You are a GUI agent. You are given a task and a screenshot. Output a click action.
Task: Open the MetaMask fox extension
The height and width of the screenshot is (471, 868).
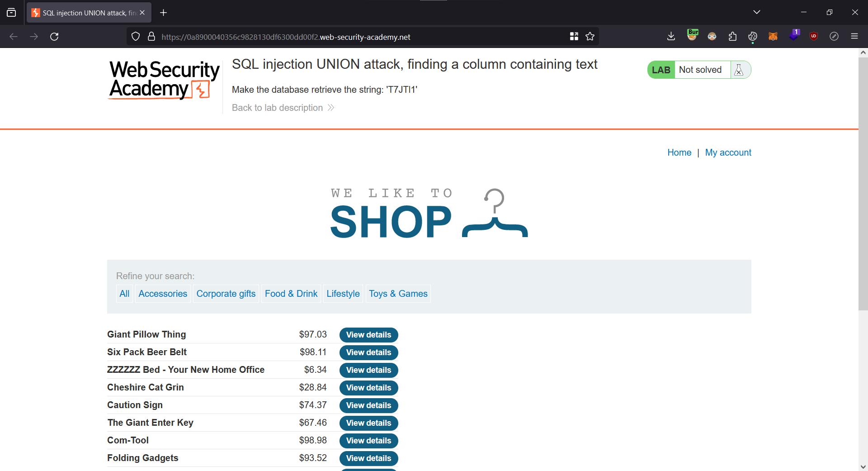[x=773, y=37]
